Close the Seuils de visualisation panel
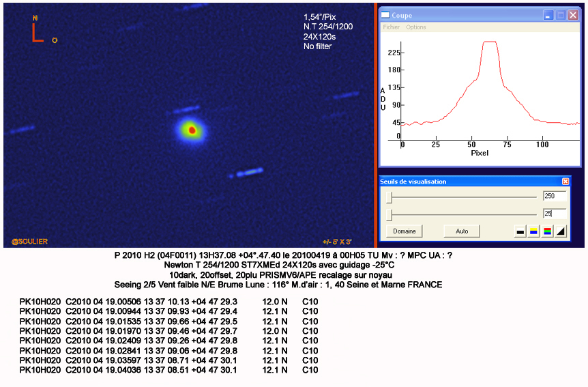This screenshot has width=588, height=387. (x=565, y=182)
